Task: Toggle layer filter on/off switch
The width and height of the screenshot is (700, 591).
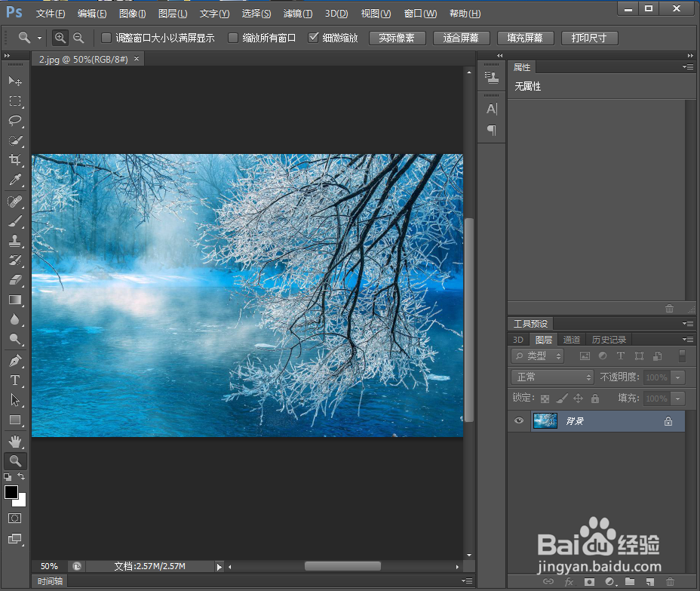Action: (682, 356)
